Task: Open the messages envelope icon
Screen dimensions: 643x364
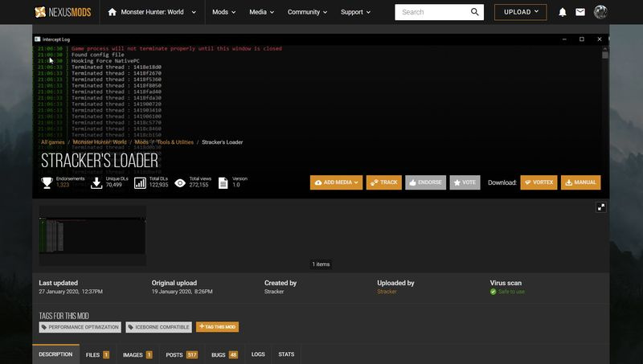Action: coord(580,12)
